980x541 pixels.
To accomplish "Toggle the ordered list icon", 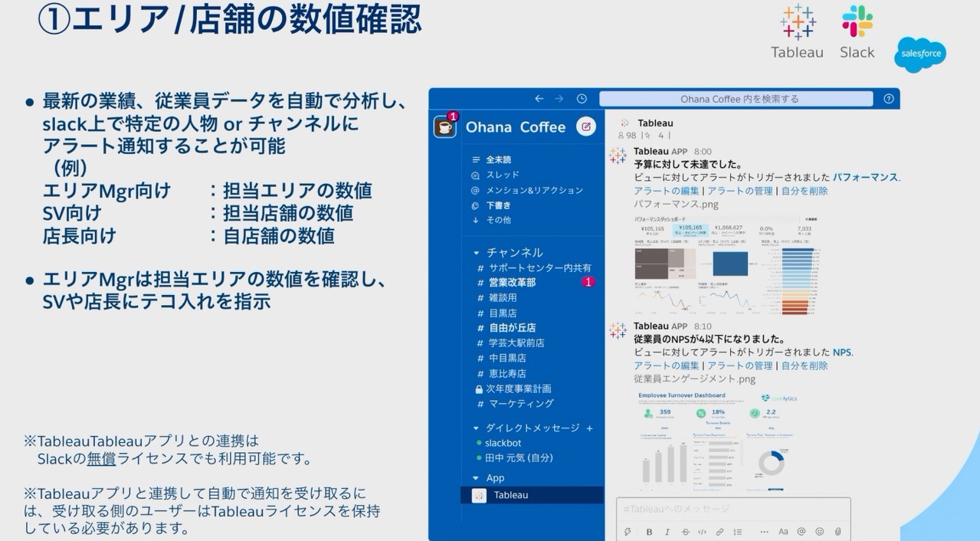I will [x=738, y=531].
